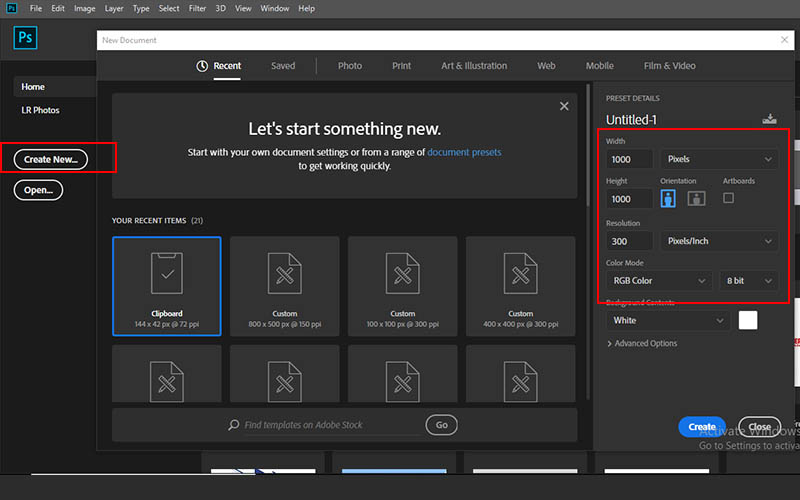Click the clock icon on Recent tab
Screen dimensions: 800x500
(x=202, y=66)
